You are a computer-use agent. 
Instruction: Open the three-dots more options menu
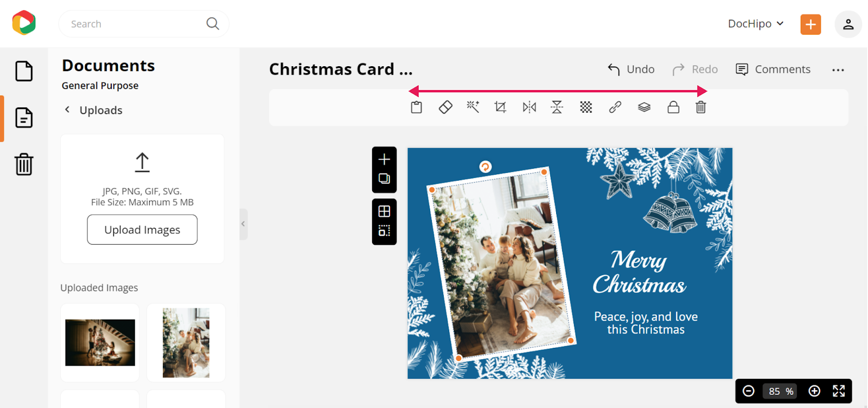click(x=838, y=70)
